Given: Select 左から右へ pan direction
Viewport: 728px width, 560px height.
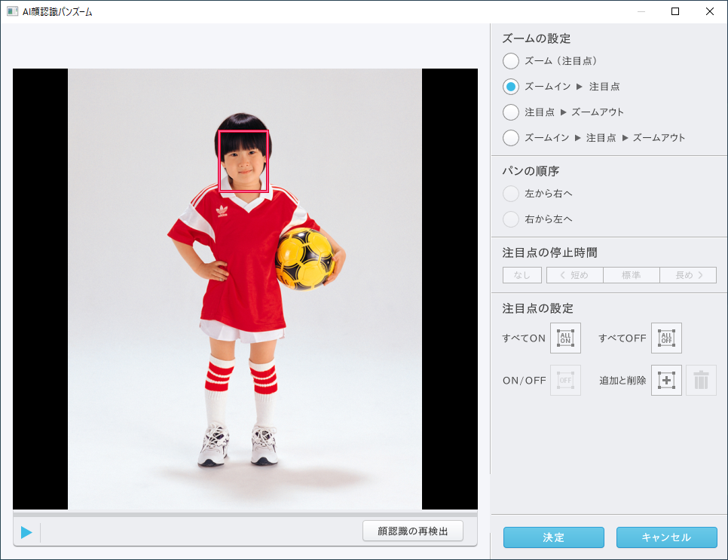Looking at the screenshot, I should coord(510,193).
